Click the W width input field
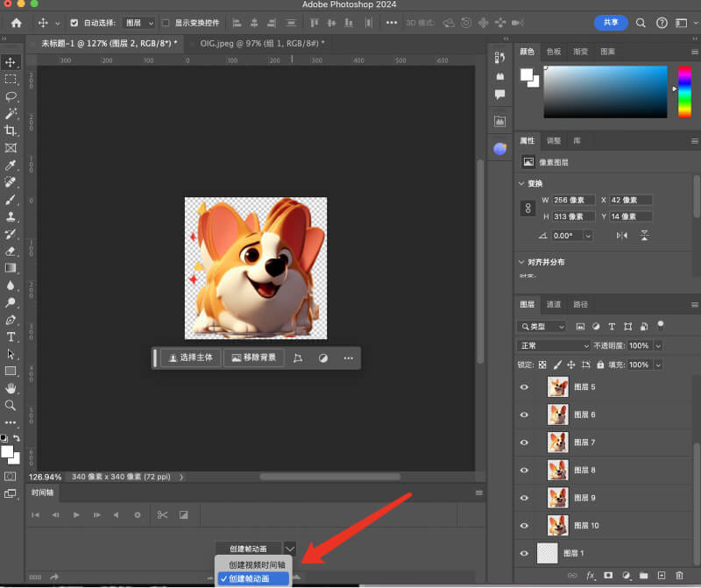 click(573, 200)
